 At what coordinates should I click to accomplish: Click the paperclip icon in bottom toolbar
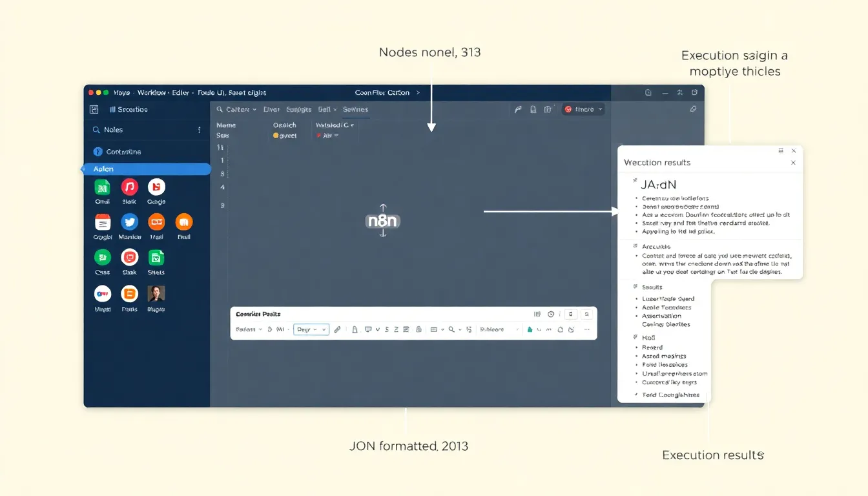pyautogui.click(x=337, y=329)
